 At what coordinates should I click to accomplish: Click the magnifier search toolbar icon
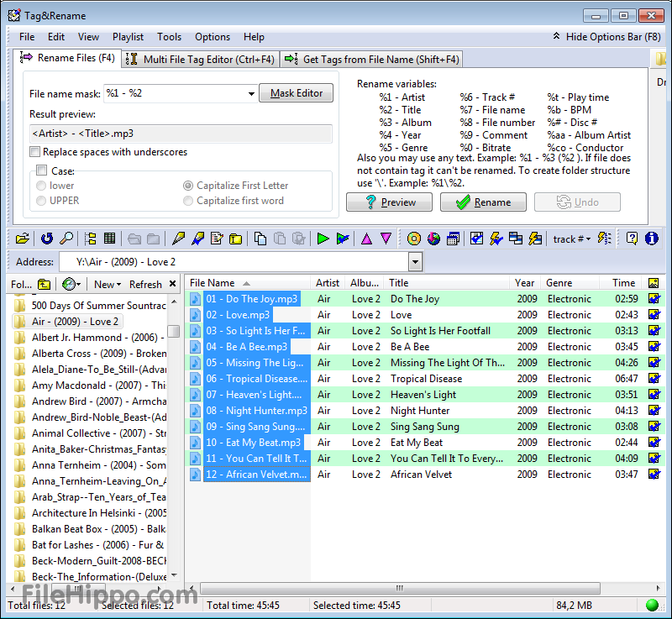67,239
